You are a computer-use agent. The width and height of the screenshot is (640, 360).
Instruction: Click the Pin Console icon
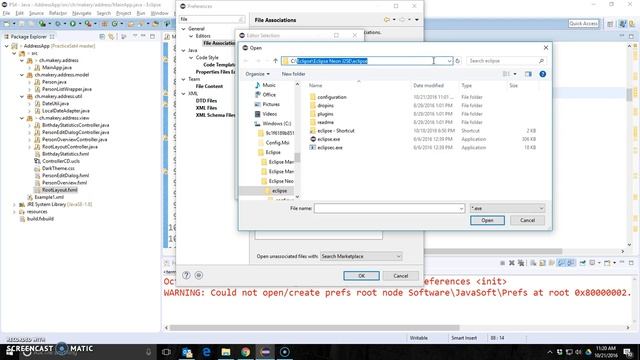tap(582, 263)
